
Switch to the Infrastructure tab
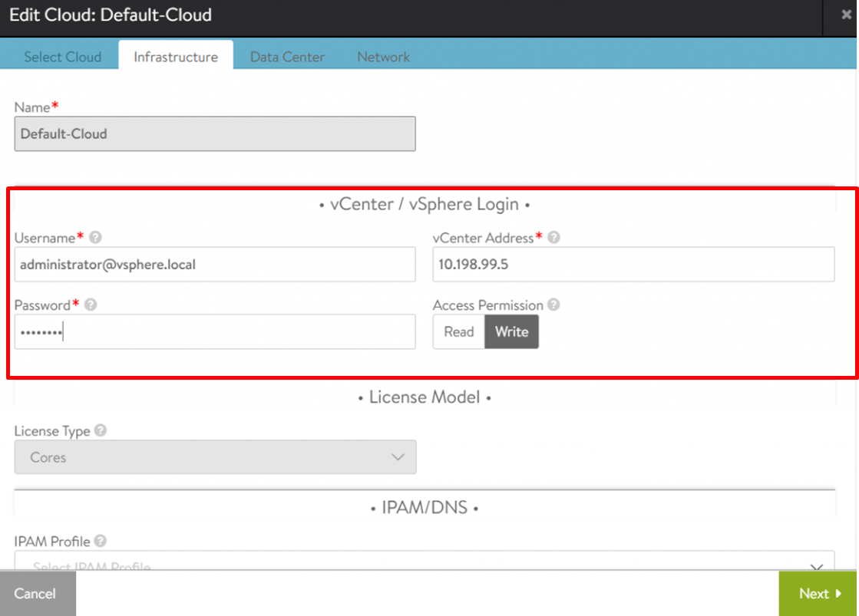click(176, 57)
